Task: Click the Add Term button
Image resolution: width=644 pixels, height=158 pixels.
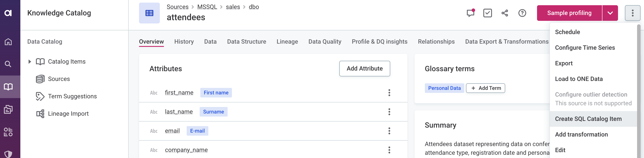Action: [485, 88]
